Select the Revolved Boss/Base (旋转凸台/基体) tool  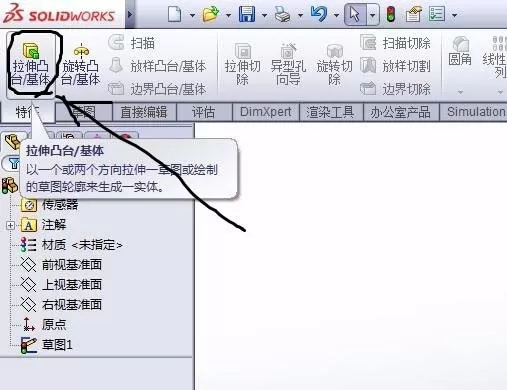tap(81, 64)
